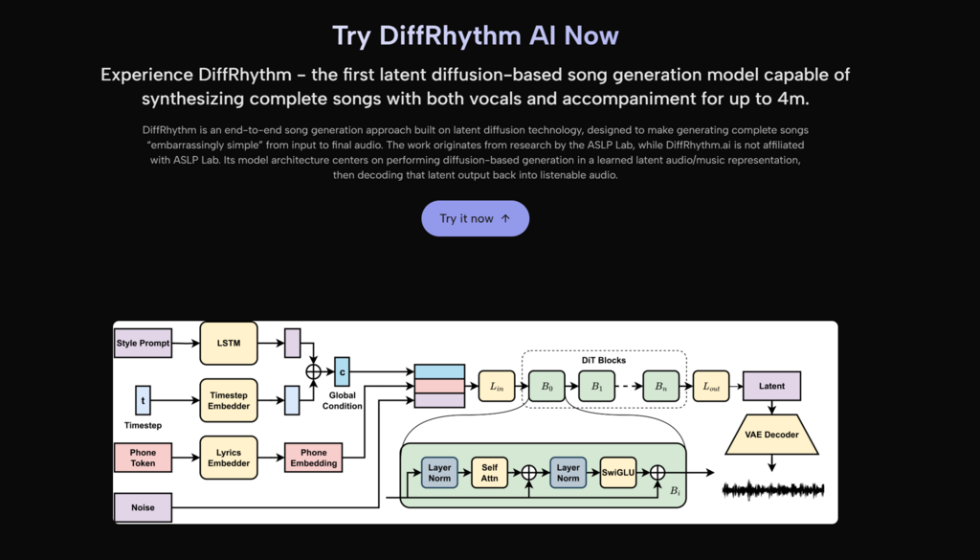Image resolution: width=980 pixels, height=560 pixels.
Task: Click the DiT Blocks label
Action: pyautogui.click(x=604, y=360)
